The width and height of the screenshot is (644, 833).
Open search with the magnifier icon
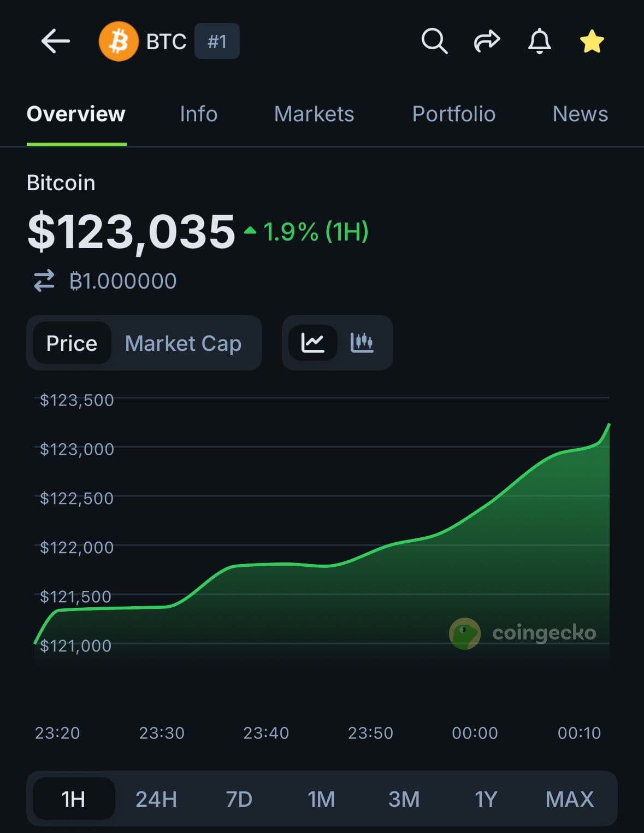pos(434,41)
